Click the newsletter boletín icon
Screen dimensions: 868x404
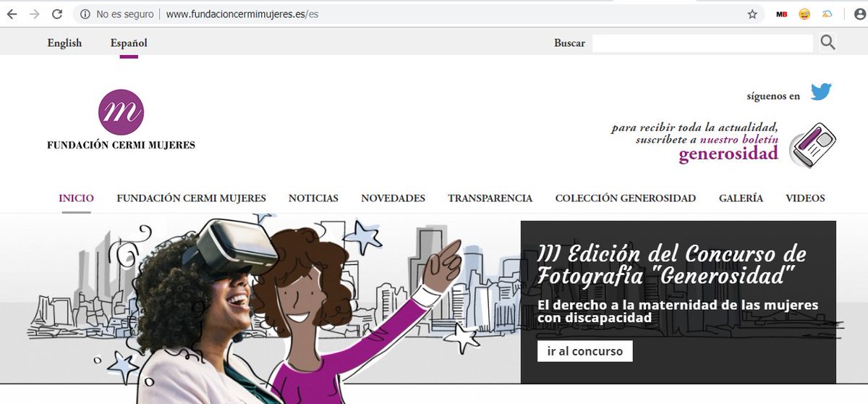(813, 145)
